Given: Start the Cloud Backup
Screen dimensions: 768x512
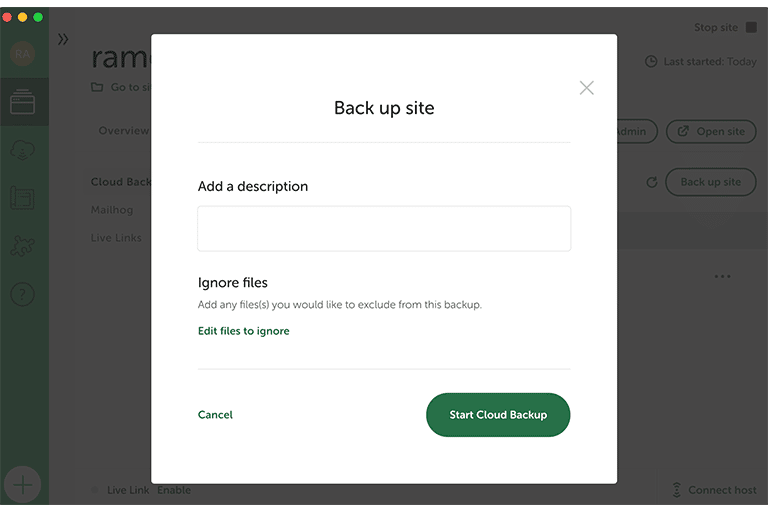Looking at the screenshot, I should [498, 415].
